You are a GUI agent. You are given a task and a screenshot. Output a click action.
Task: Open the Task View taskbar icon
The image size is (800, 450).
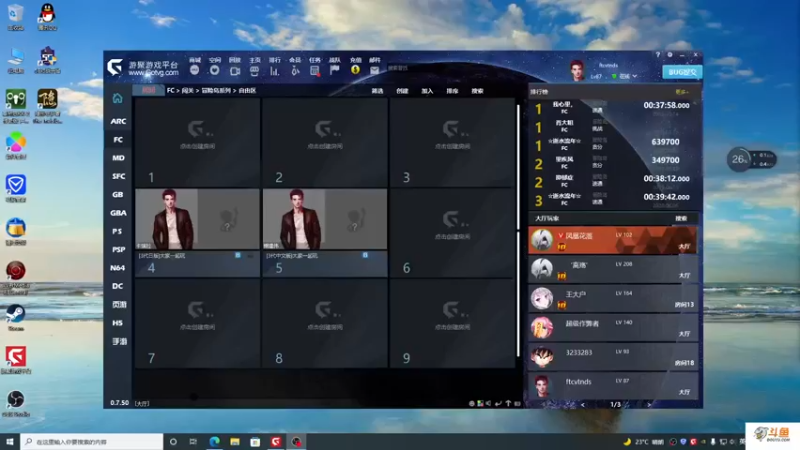coord(193,441)
